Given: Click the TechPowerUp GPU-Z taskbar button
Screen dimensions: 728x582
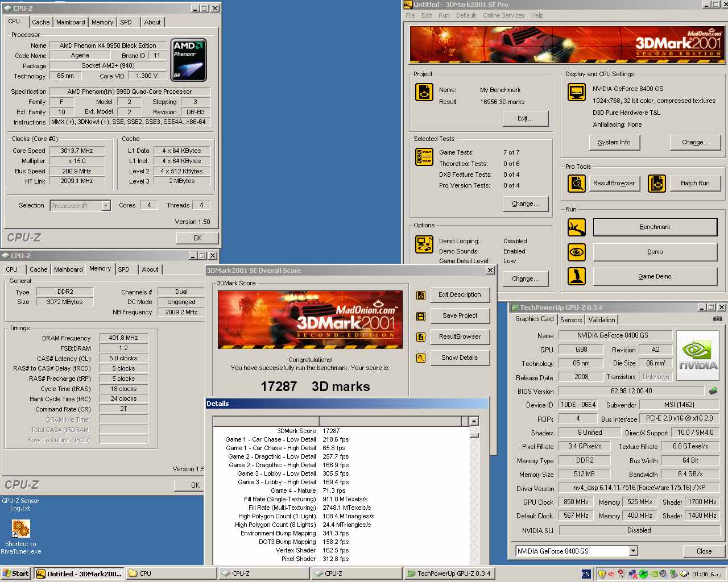Looking at the screenshot, I should pyautogui.click(x=449, y=573).
